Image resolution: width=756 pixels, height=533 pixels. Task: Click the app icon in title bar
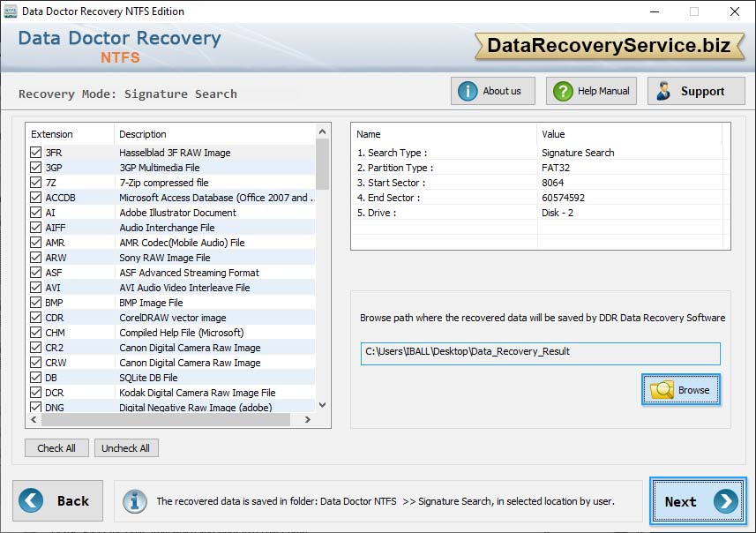(x=10, y=11)
